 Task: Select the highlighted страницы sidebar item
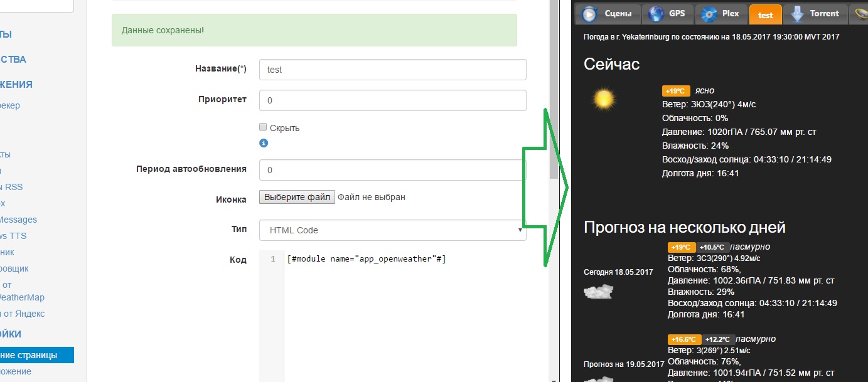pos(36,355)
